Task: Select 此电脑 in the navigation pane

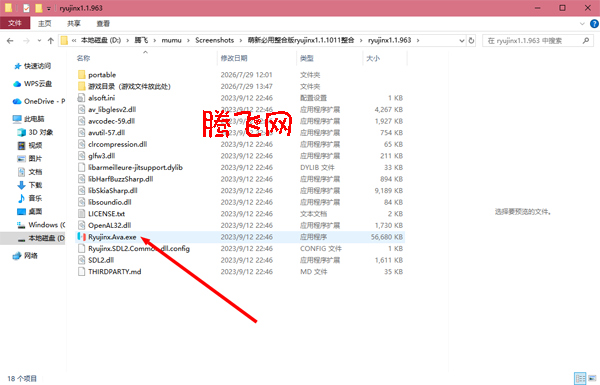Action: [29, 119]
